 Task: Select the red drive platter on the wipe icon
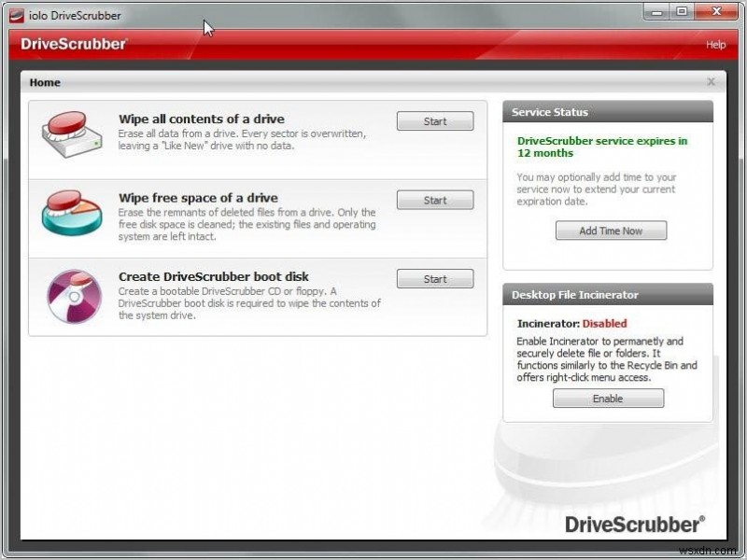pos(68,123)
